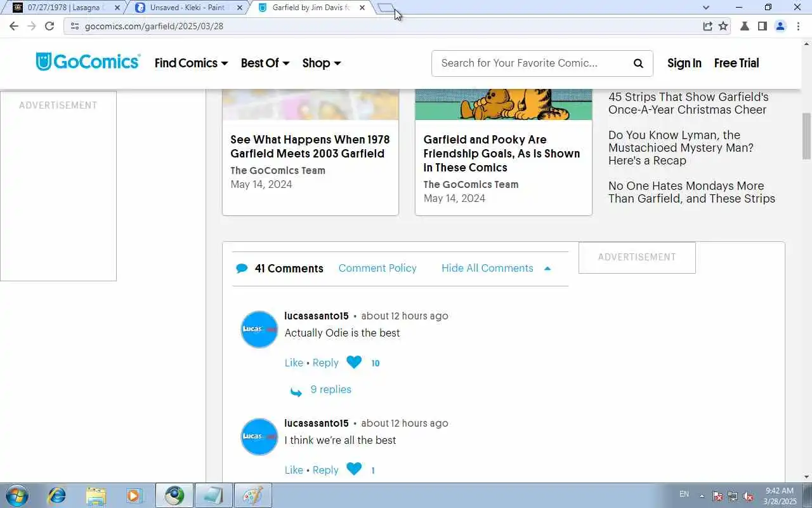The height and width of the screenshot is (508, 812).
Task: Click the reply arrow beside 9 replies
Action: click(296, 391)
